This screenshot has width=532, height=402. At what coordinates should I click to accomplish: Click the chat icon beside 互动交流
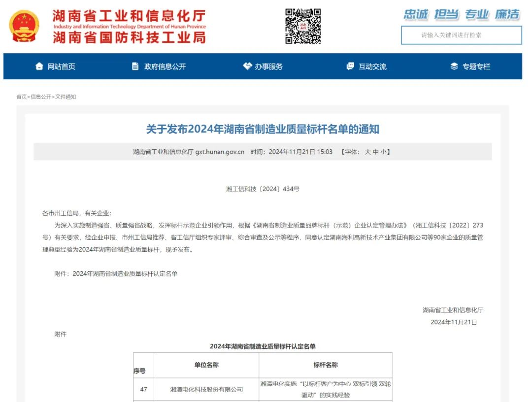350,66
